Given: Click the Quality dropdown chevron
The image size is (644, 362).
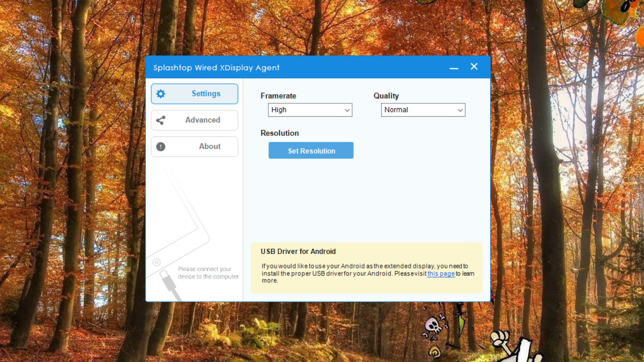Looking at the screenshot, I should [460, 110].
